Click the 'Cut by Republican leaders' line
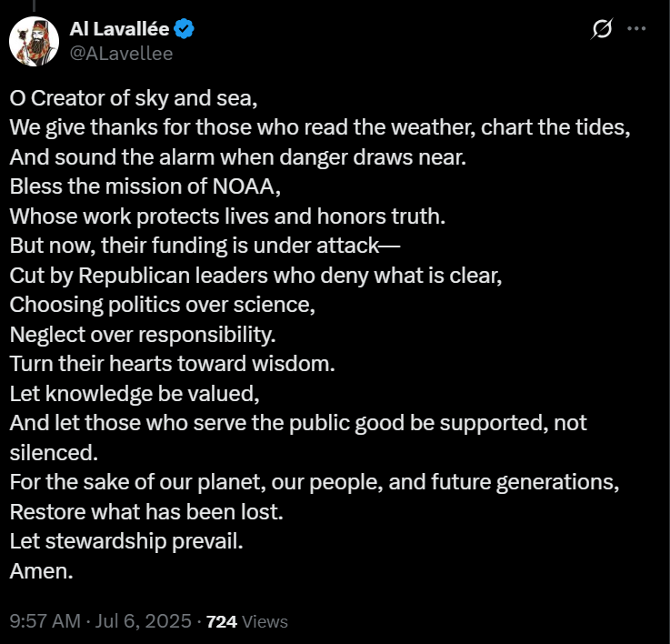 [x=255, y=276]
